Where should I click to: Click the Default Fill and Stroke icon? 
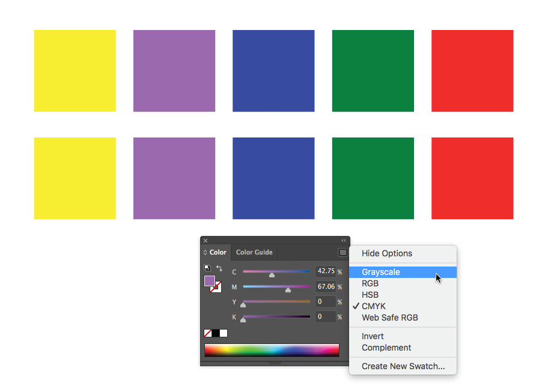pyautogui.click(x=207, y=268)
